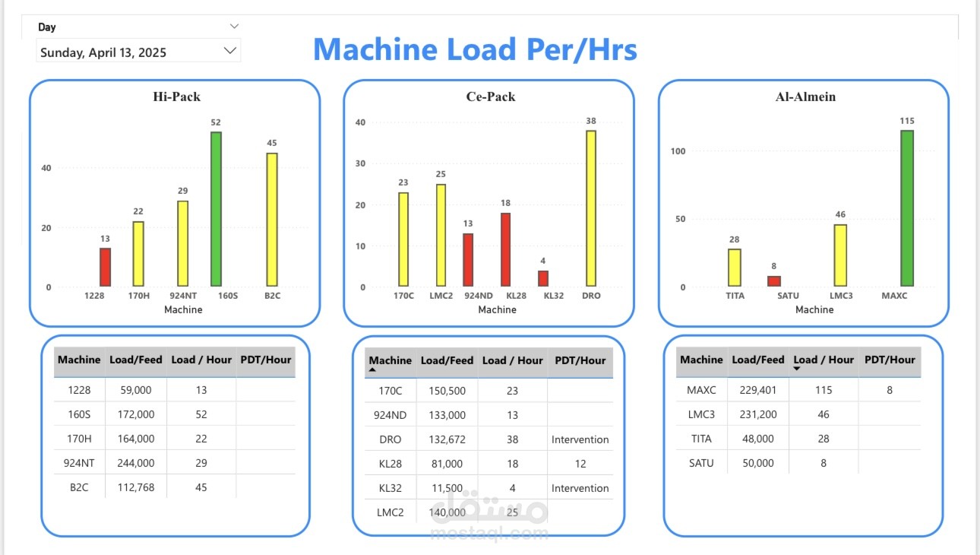Sort Al-Almein table by PDT/Hour header
This screenshot has height=555, width=980.
(890, 360)
